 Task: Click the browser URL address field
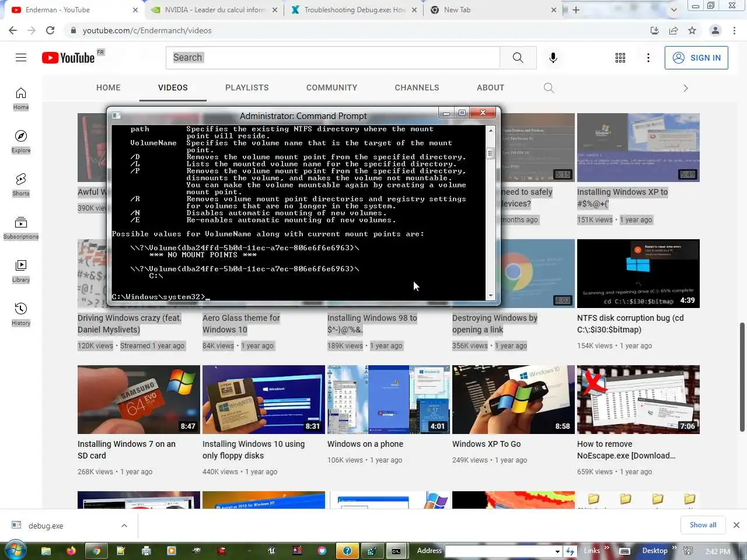356,30
